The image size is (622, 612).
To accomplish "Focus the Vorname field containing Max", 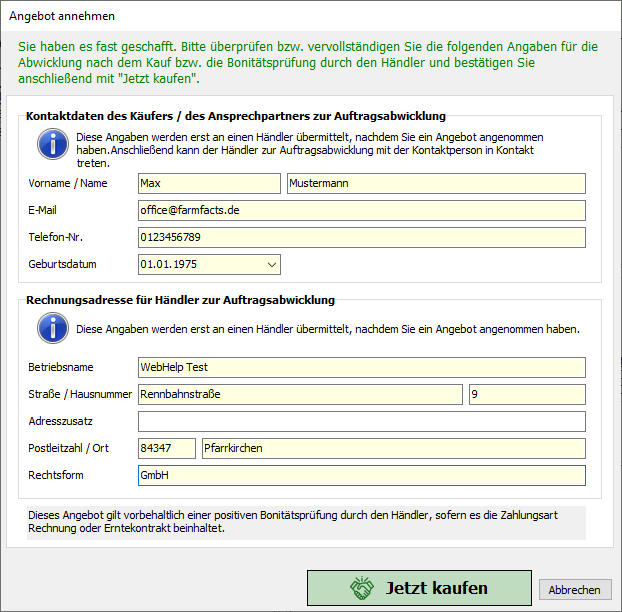I will tap(209, 183).
